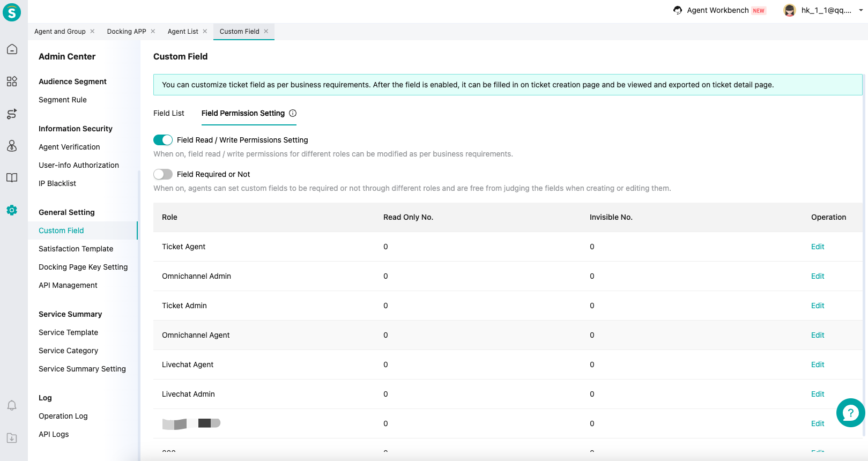Click the Audience Segment section heading

(72, 81)
